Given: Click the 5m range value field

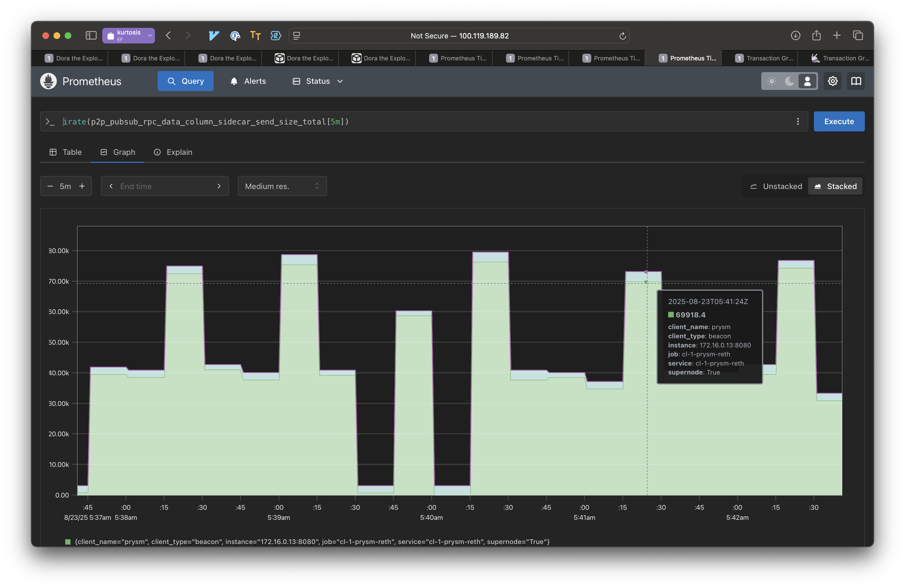Looking at the screenshot, I should [65, 186].
